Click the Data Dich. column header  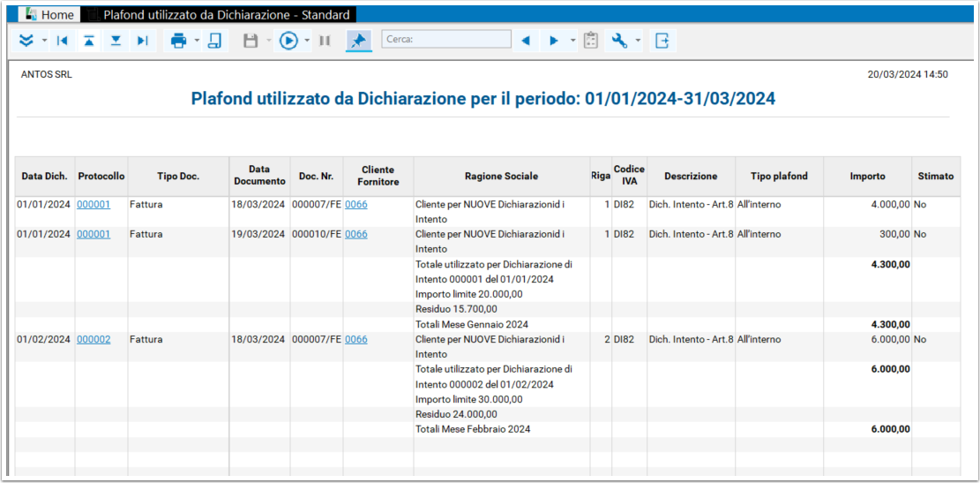click(x=44, y=177)
